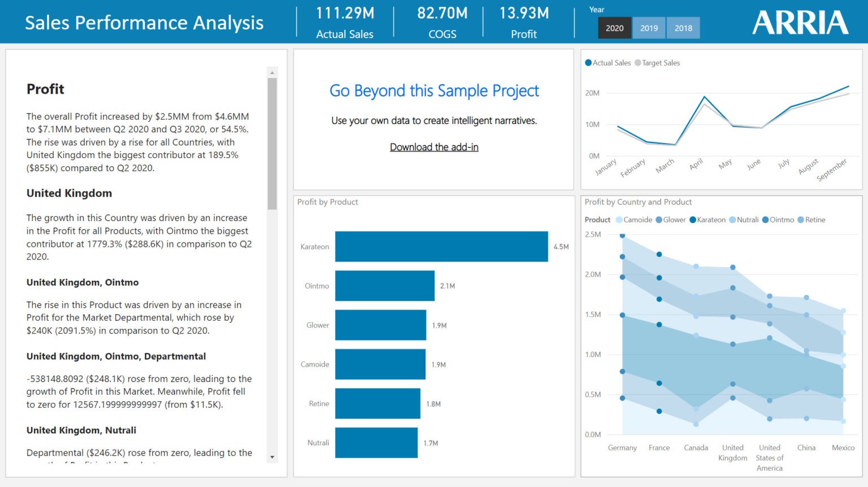Open the Download the add-in link
Image resolution: width=868 pixels, height=487 pixels.
434,147
